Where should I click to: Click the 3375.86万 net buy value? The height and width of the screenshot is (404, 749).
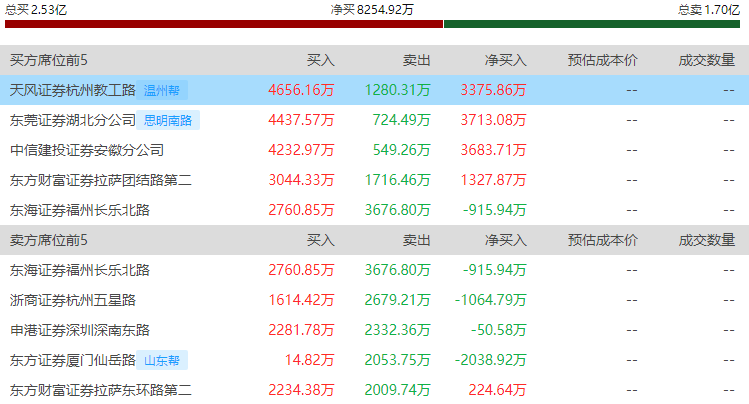[x=493, y=90]
